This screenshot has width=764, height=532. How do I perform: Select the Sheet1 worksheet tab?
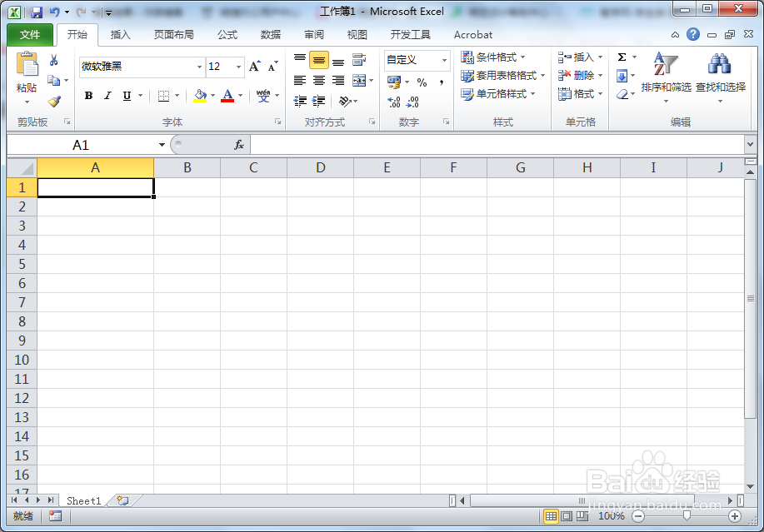[x=83, y=501]
